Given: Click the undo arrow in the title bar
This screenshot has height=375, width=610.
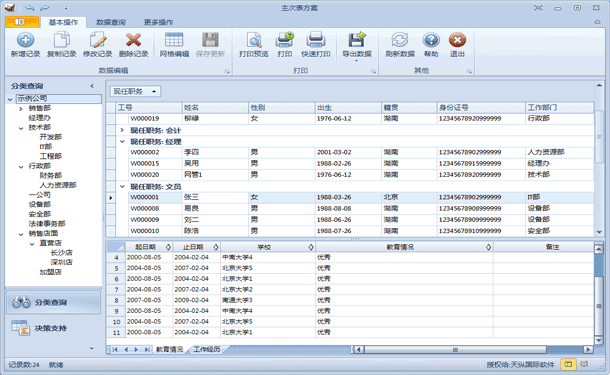Looking at the screenshot, I should 30,8.
